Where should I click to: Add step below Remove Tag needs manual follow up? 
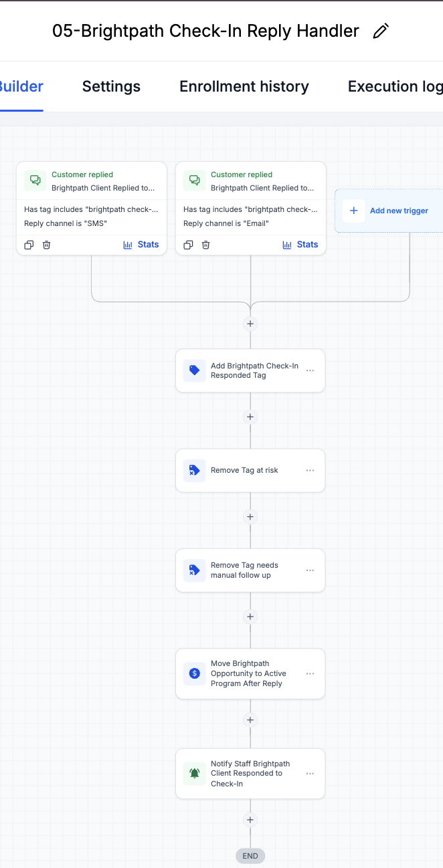click(x=250, y=617)
